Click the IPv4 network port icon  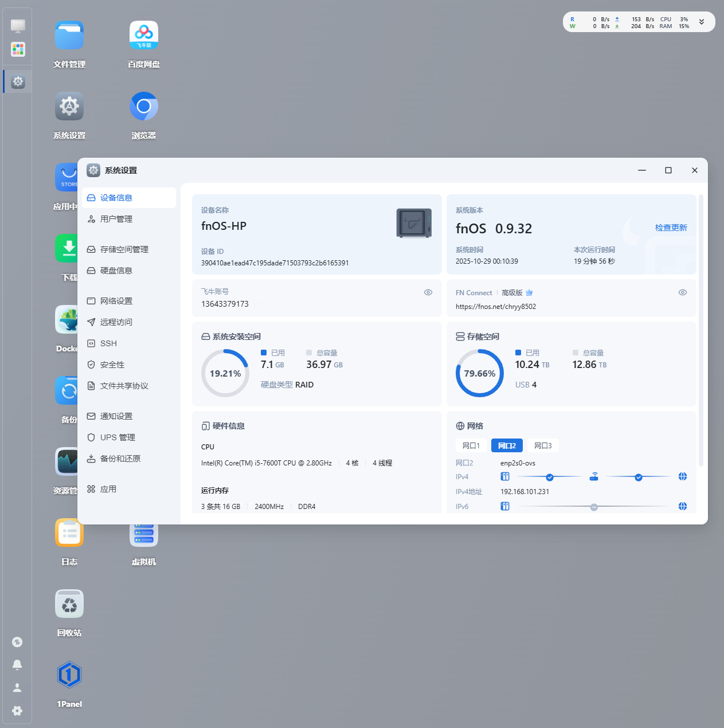click(x=505, y=476)
